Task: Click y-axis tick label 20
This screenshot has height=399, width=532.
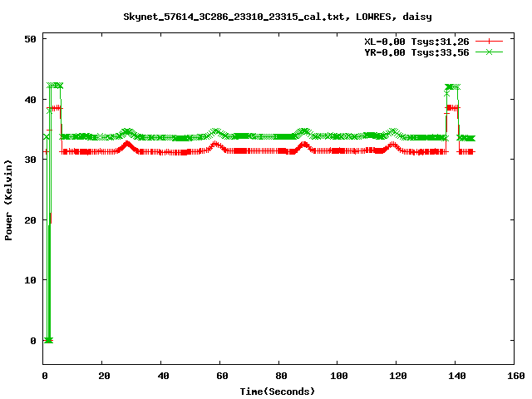Action: [30, 220]
